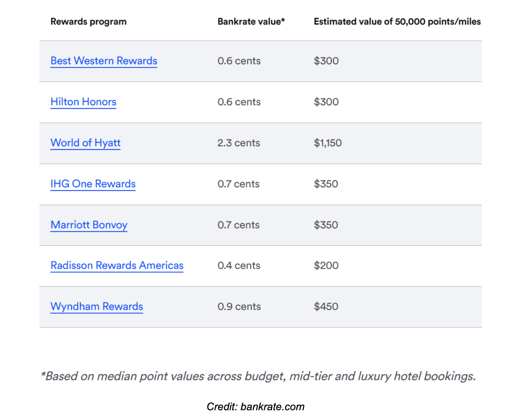
Task: Select the 0.9 cents Wyndham value
Action: coord(239,307)
